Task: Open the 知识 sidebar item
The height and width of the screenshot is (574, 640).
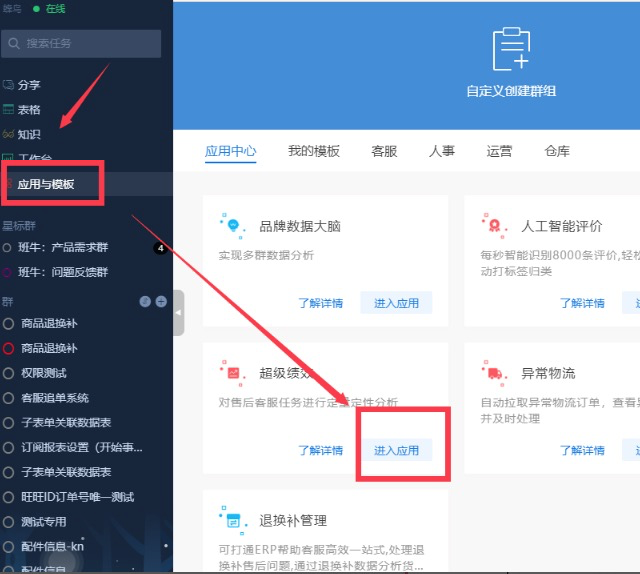Action: [x=29, y=134]
